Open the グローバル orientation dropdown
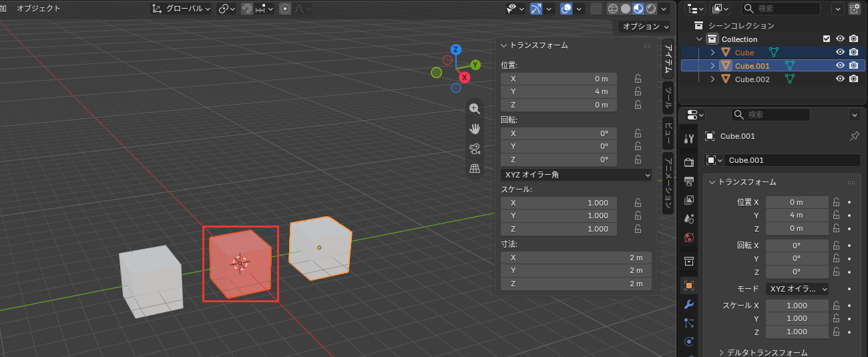The width and height of the screenshot is (868, 357). (x=181, y=9)
